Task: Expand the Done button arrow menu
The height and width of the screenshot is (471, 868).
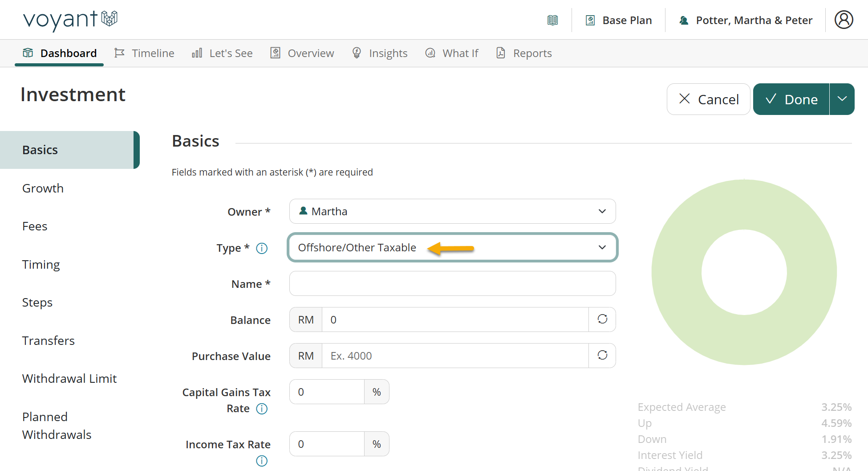Action: coord(842,99)
